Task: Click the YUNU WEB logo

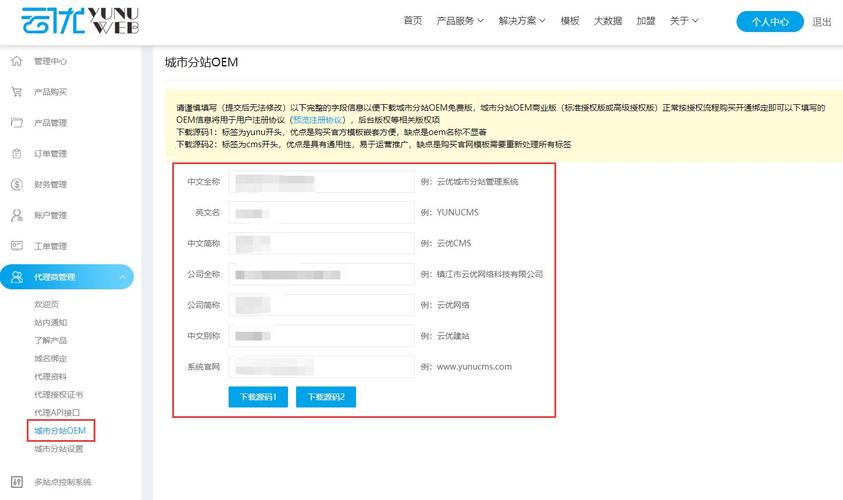Action: click(80, 20)
